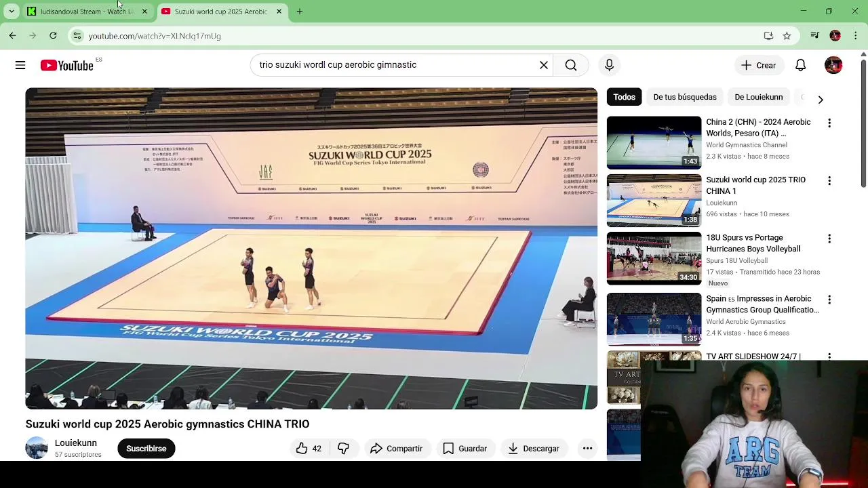Open more actions three-dot menu below video
The width and height of the screenshot is (868, 488).
tap(587, 449)
